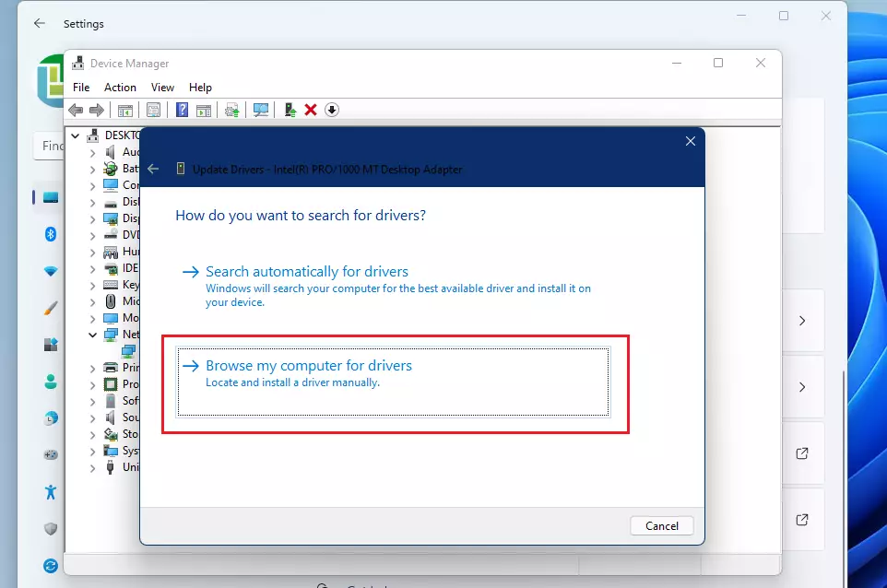This screenshot has height=588, width=887.
Task: Expand the Batteries node chevron
Action: pyautogui.click(x=93, y=169)
